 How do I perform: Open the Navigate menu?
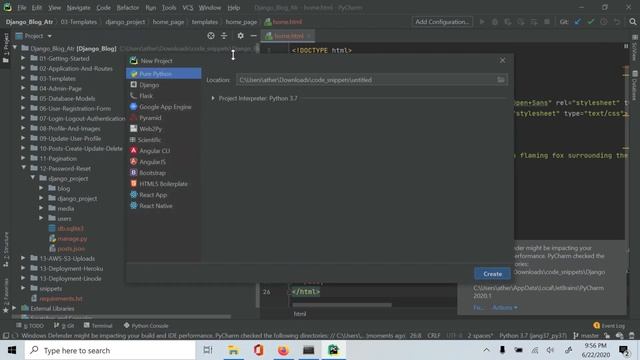pos(78,7)
